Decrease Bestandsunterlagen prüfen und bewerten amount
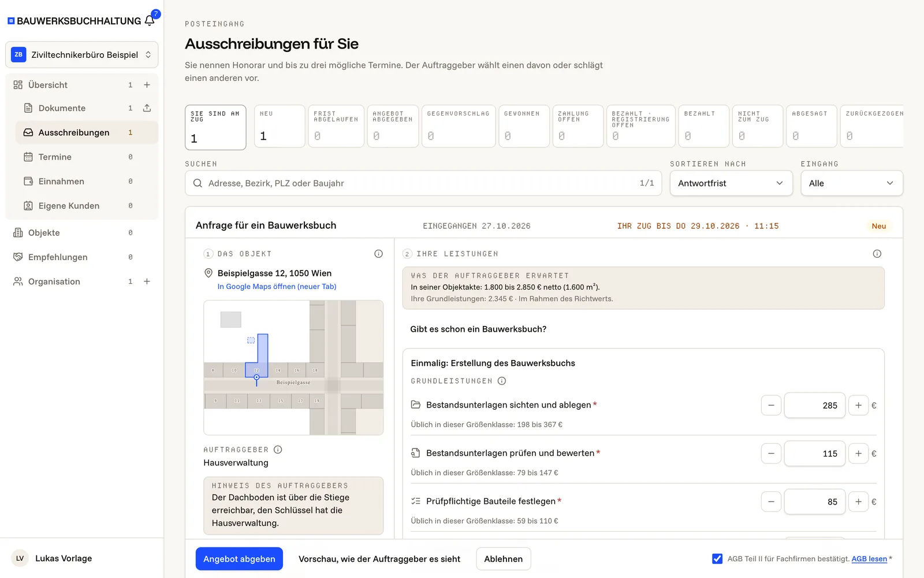The image size is (924, 578). [x=771, y=454]
